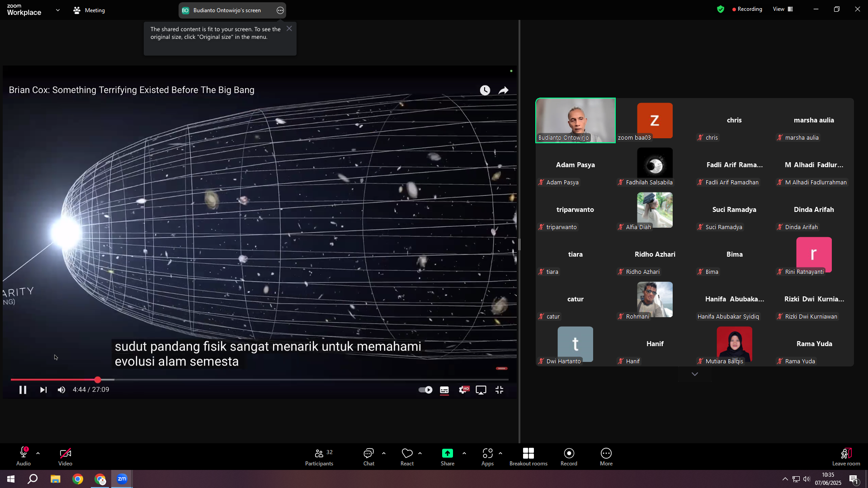Exit full screen in video player

coord(500,390)
